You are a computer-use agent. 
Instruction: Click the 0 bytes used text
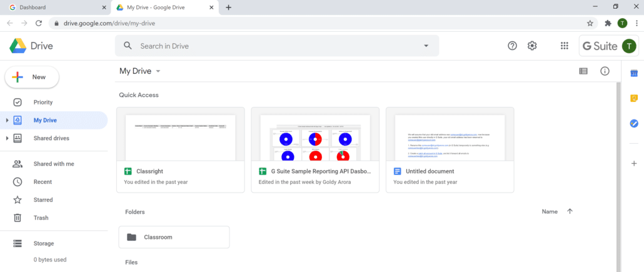pyautogui.click(x=50, y=259)
